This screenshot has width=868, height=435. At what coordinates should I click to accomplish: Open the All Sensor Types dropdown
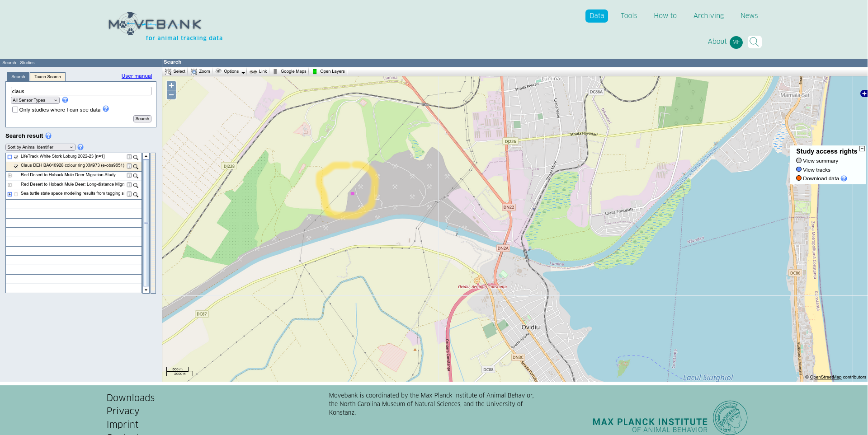[35, 100]
